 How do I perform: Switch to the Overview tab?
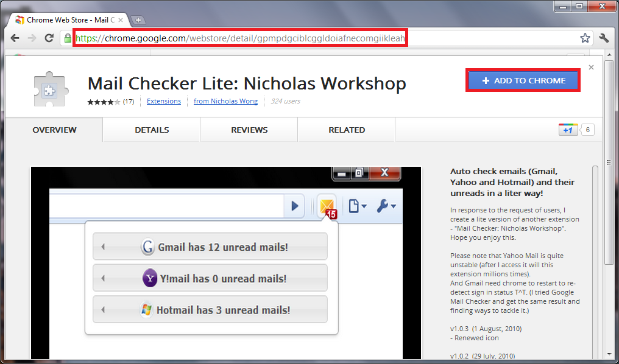[54, 130]
